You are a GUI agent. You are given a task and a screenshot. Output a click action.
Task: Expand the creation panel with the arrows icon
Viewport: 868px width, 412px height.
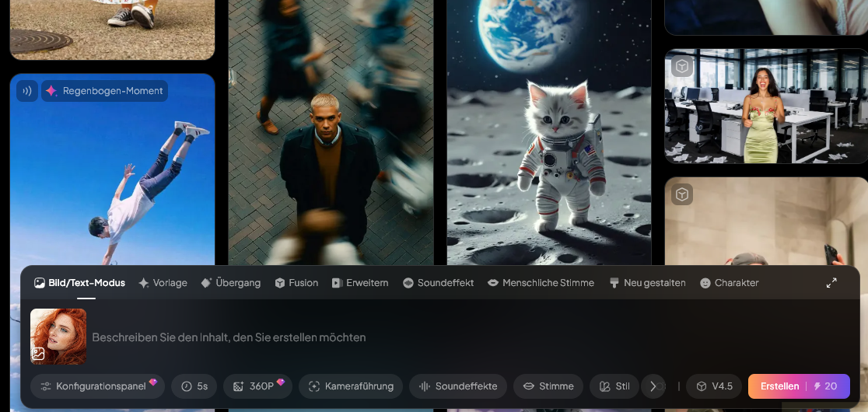pos(831,283)
